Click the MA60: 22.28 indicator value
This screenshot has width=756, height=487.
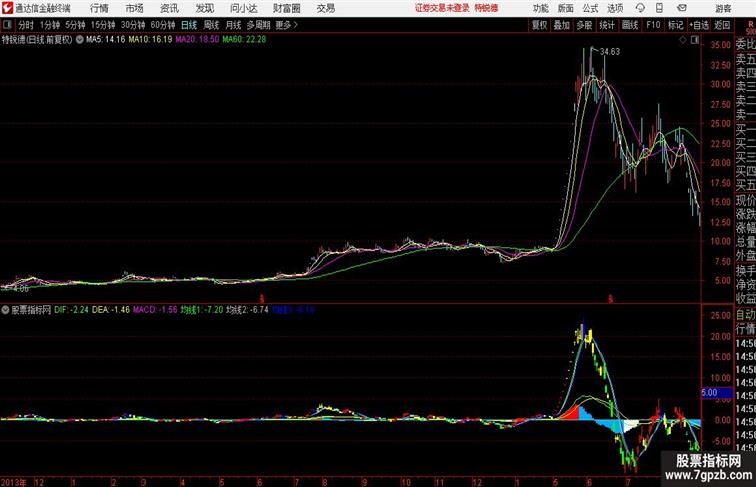(x=244, y=40)
